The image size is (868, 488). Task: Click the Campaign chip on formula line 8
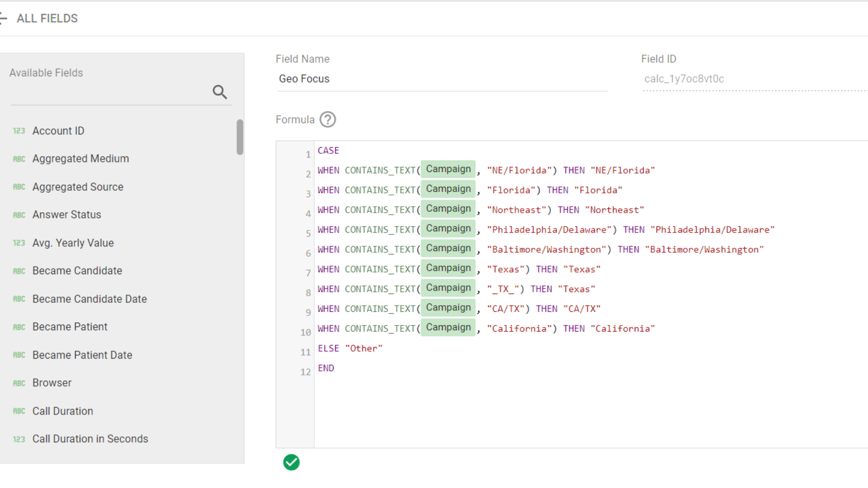[448, 288]
